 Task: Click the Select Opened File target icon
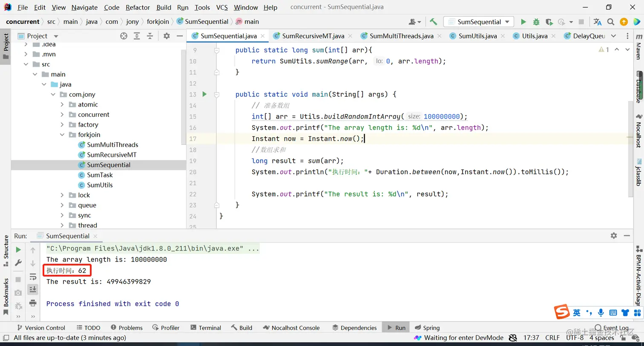[124, 36]
